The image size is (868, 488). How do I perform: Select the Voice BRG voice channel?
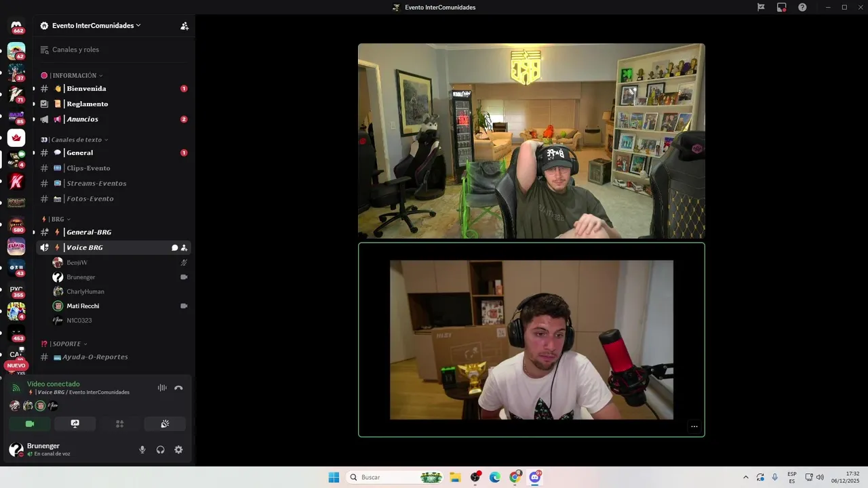tap(114, 247)
